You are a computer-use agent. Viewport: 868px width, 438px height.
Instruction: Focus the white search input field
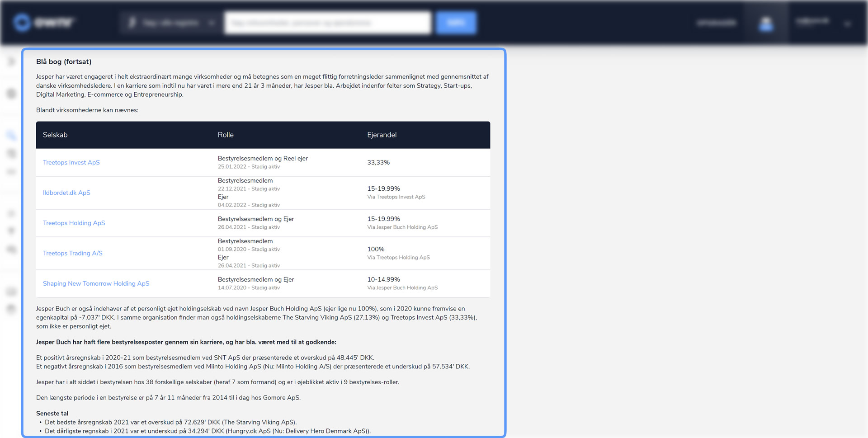pyautogui.click(x=328, y=23)
